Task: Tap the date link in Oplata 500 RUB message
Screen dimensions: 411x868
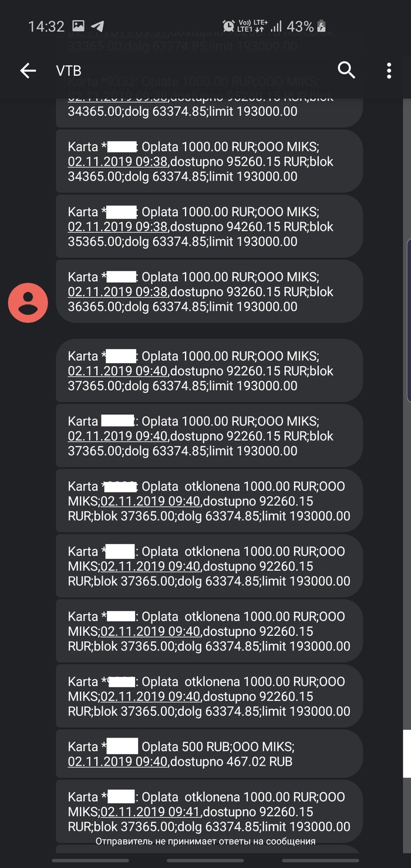Action: point(118,762)
